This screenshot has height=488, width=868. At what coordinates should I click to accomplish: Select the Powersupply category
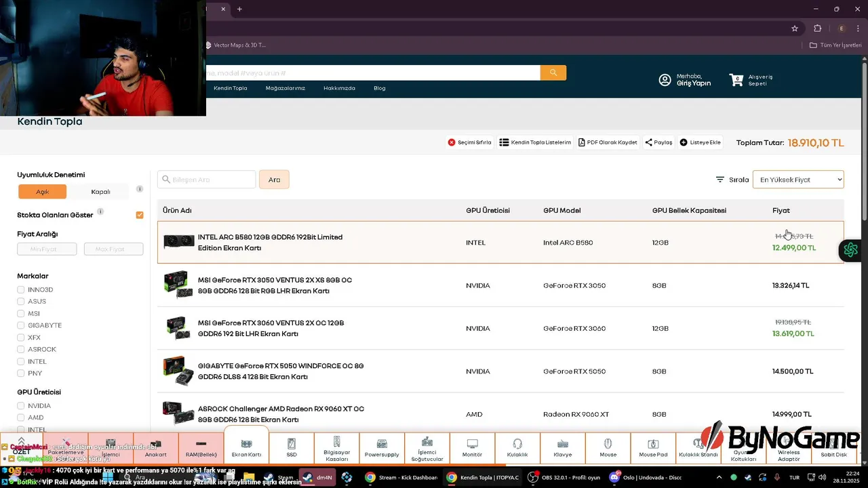[382, 447]
